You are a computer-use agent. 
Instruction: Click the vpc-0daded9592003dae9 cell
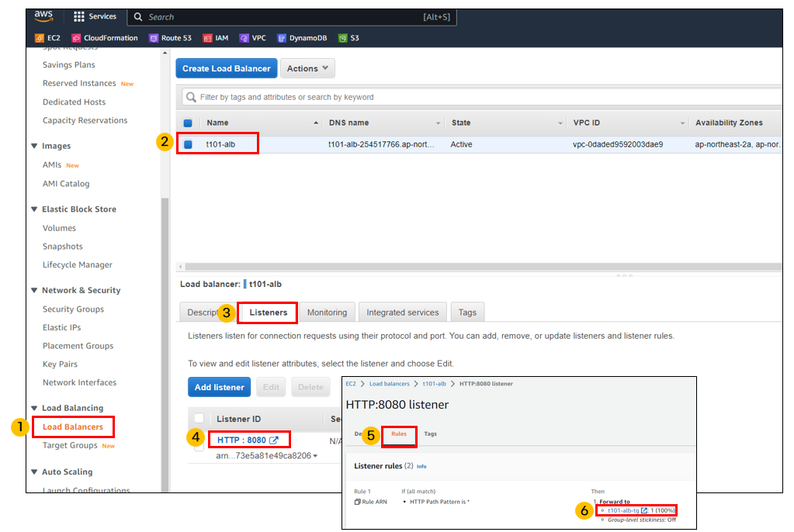[618, 144]
